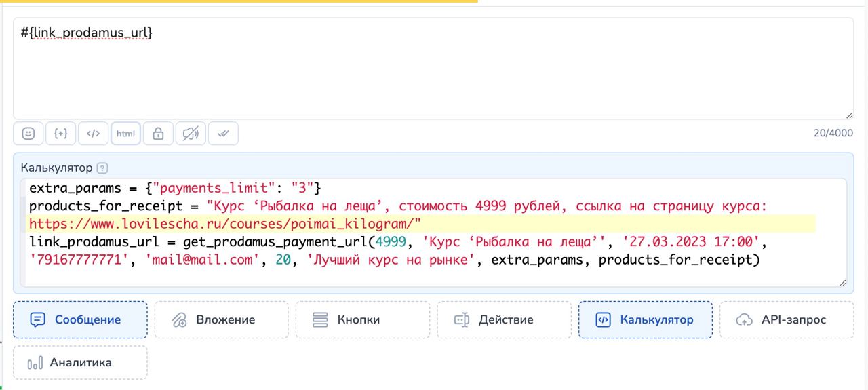The height and width of the screenshot is (390, 868).
Task: Open the Сообщение section
Action: click(80, 320)
